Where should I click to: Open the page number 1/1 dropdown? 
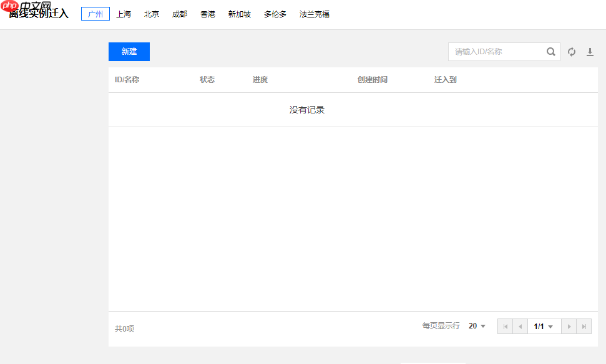pyautogui.click(x=544, y=326)
